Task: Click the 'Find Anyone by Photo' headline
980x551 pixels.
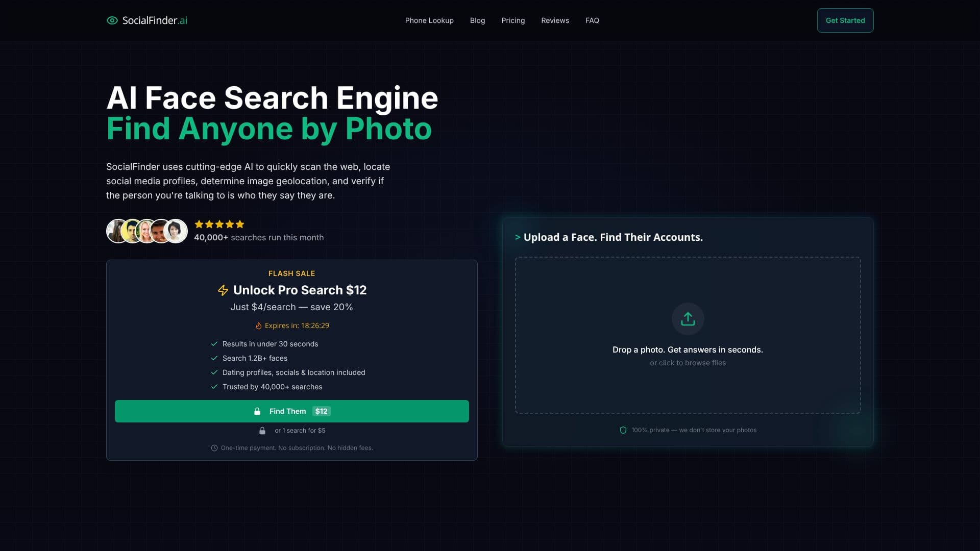Action: click(x=269, y=129)
